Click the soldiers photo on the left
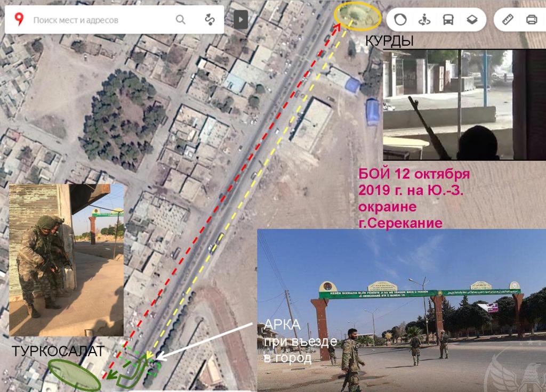 pos(66,260)
